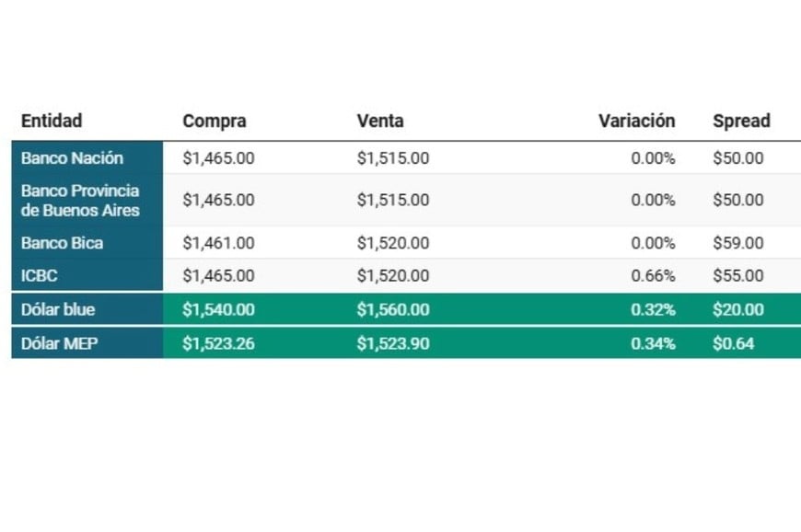Select Banco Nación spread $50.00
801x532 pixels.
point(738,157)
